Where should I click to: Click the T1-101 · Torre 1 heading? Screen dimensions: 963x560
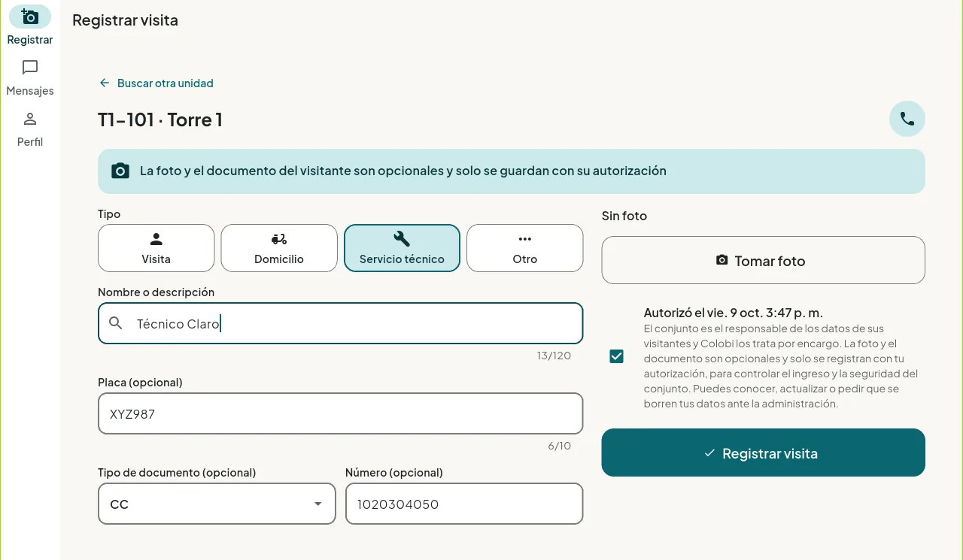click(x=160, y=120)
